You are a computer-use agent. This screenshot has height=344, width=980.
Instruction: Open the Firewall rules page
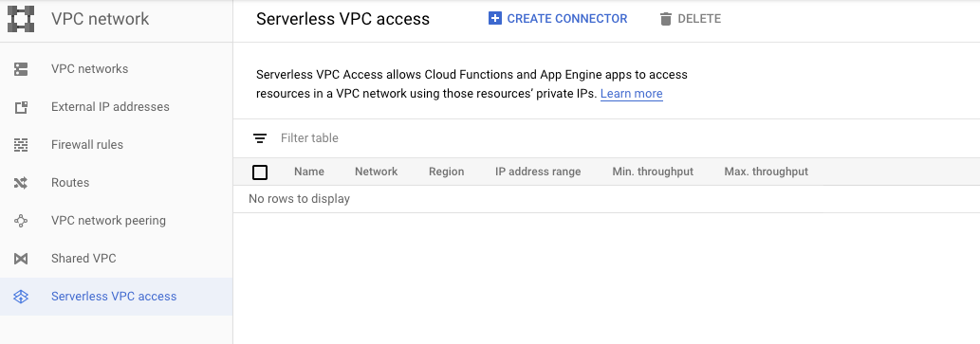tap(87, 145)
